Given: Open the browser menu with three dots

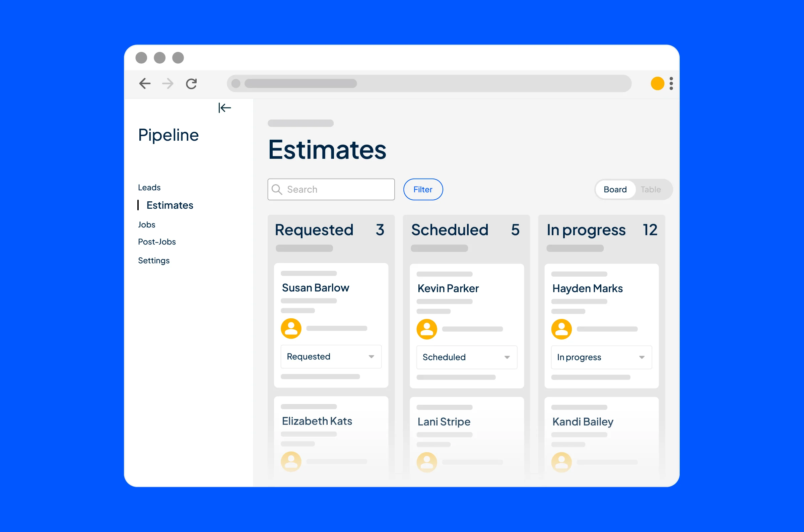Looking at the screenshot, I should coord(670,83).
